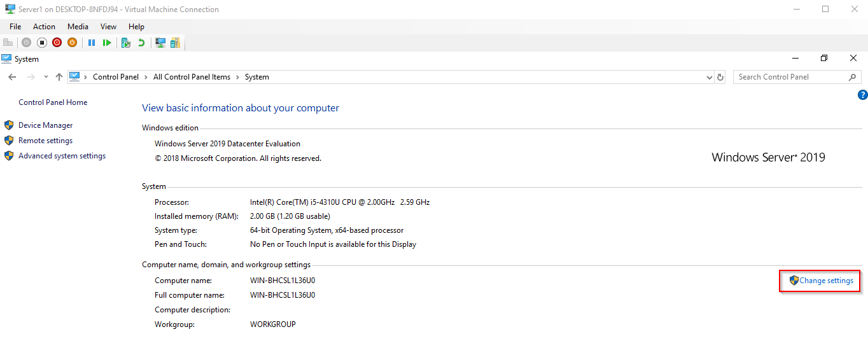The height and width of the screenshot is (341, 868).
Task: Open help with blue question mark
Action: coord(863,95)
